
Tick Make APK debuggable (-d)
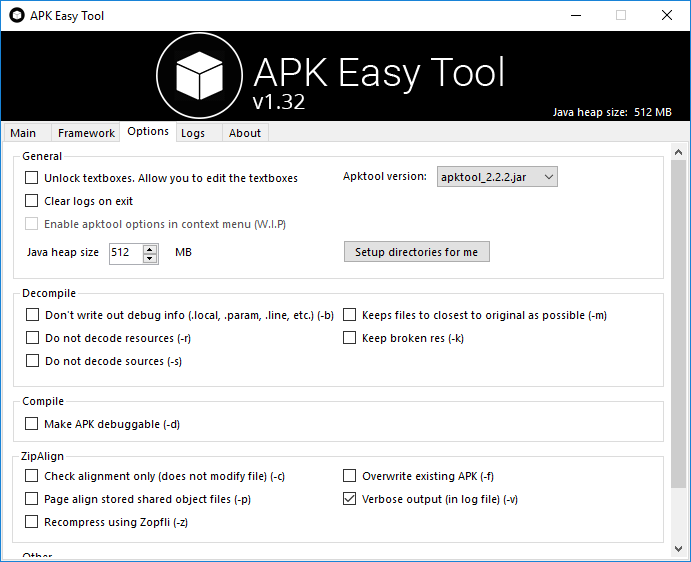pos(31,424)
